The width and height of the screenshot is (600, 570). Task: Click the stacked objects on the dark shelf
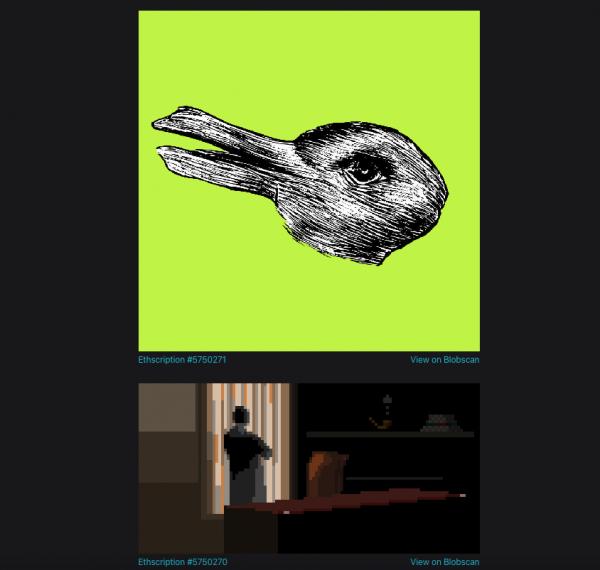click(x=435, y=423)
